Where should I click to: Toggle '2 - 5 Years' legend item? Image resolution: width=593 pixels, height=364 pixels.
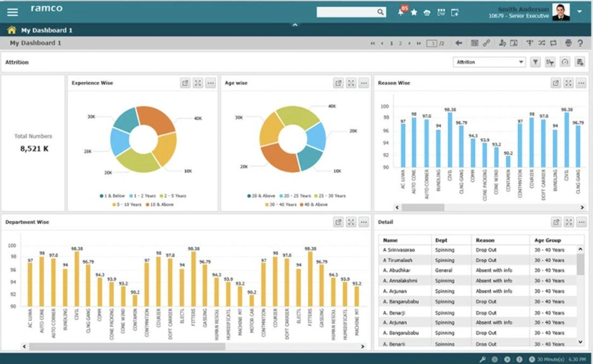173,196
